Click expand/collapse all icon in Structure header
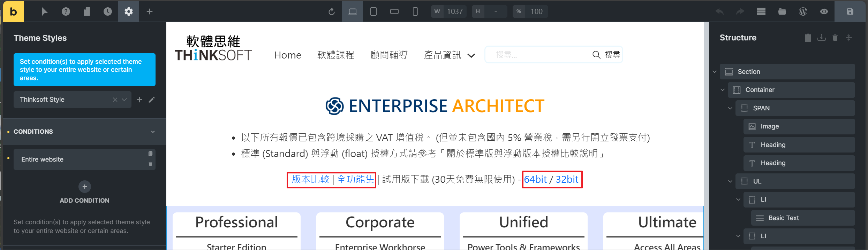Image resolution: width=868 pixels, height=250 pixels. [849, 38]
